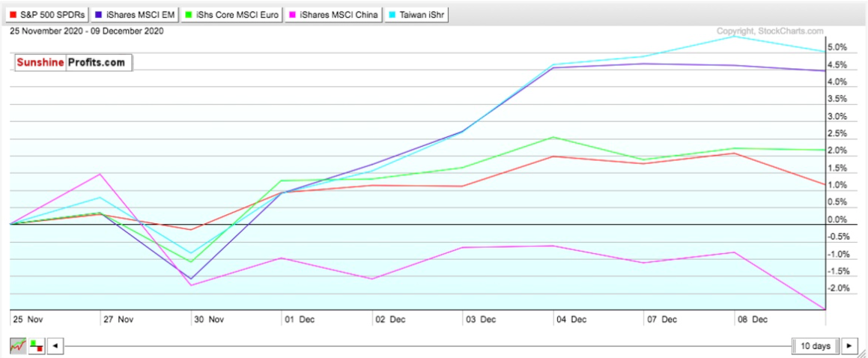The height and width of the screenshot is (358, 868).
Task: Click the 5.0% axis value
Action: 839,48
